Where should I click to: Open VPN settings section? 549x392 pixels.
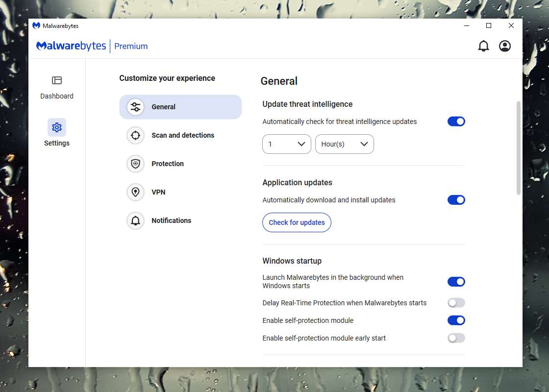point(180,192)
